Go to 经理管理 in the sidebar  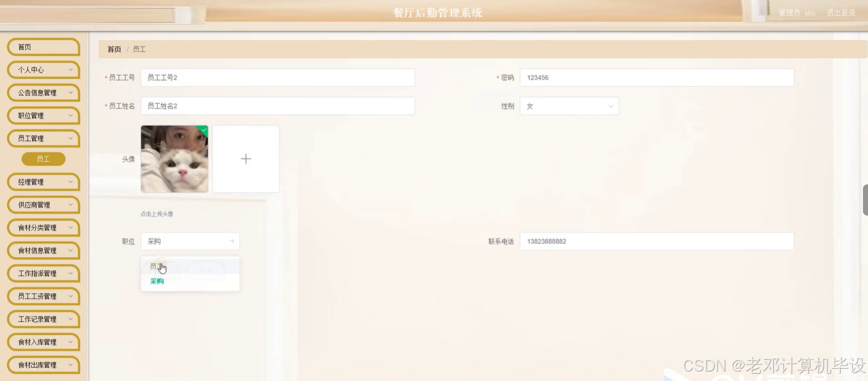coord(43,182)
